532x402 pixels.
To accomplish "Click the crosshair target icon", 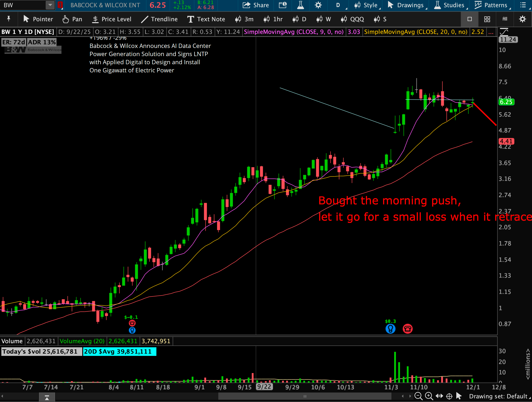I will [x=449, y=396].
